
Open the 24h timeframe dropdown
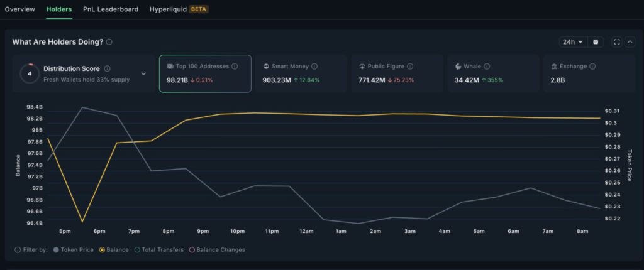572,42
